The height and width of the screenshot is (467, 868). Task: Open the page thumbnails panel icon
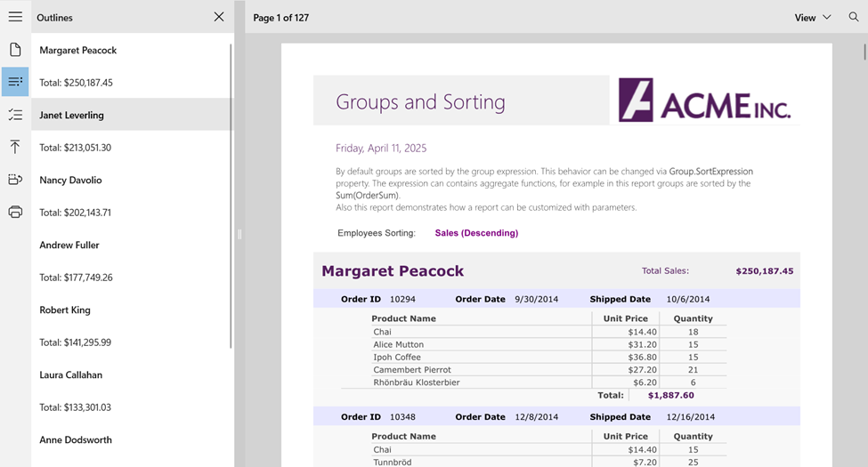tap(15, 50)
